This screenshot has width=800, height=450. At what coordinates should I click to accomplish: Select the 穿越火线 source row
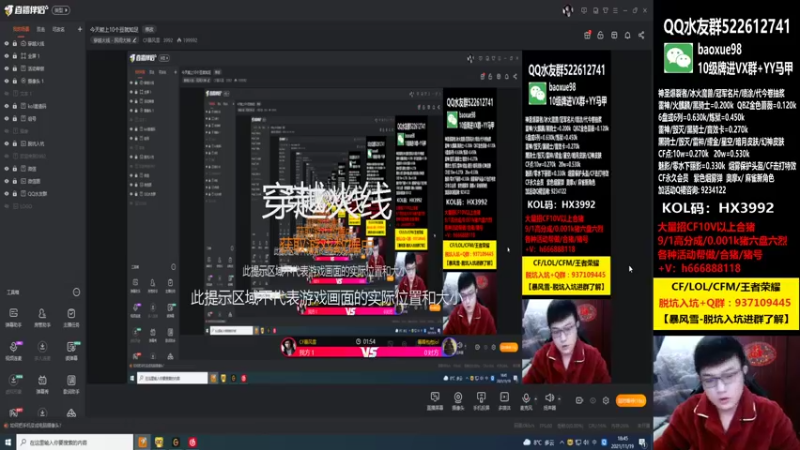[x=43, y=43]
